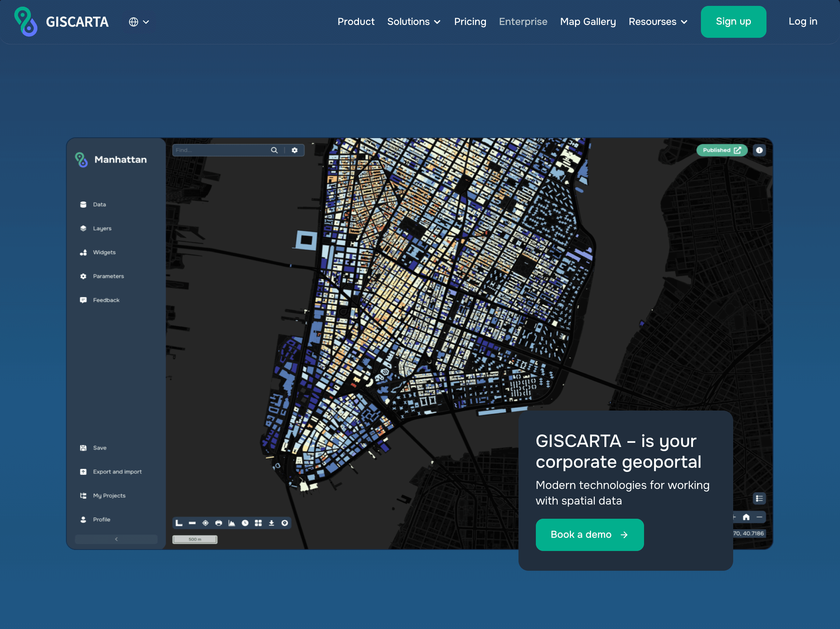Open the Parameters settings panel

[108, 276]
